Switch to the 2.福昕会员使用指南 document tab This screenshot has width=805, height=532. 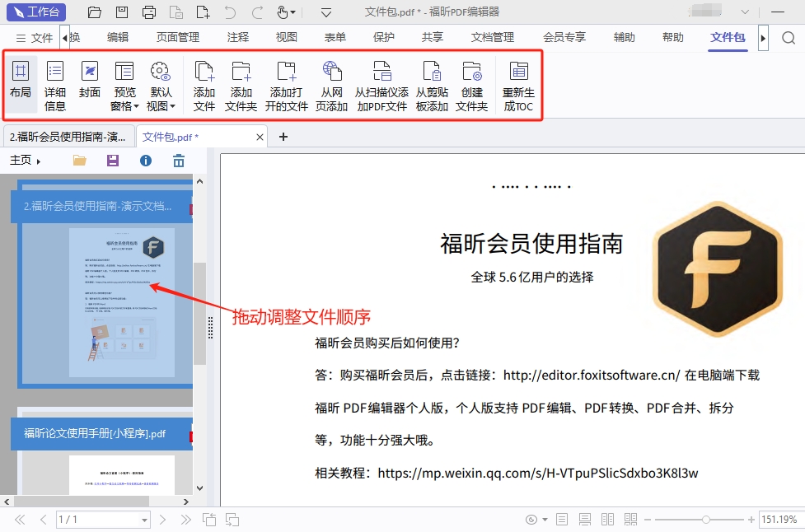[x=68, y=137]
